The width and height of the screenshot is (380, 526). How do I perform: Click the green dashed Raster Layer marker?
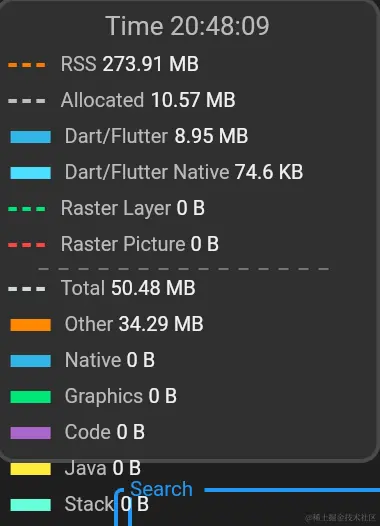point(27,209)
